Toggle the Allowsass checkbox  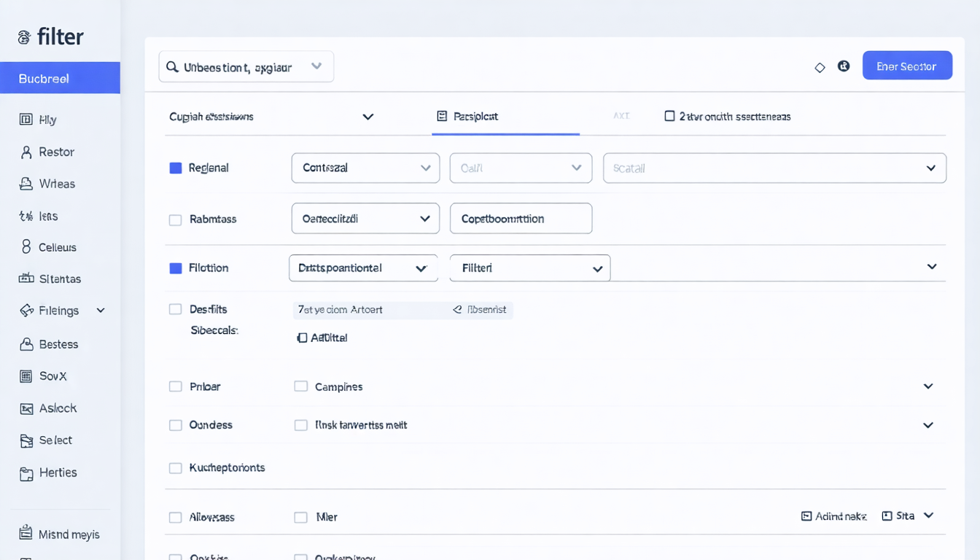(x=175, y=518)
